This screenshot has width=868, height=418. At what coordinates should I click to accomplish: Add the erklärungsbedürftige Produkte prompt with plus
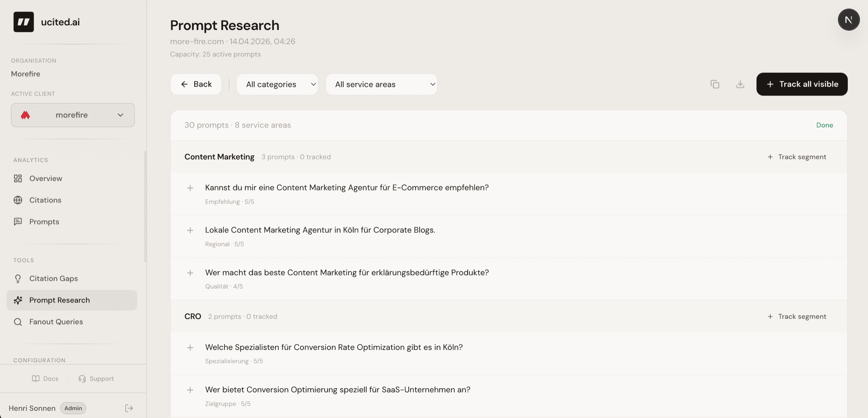coord(190,273)
